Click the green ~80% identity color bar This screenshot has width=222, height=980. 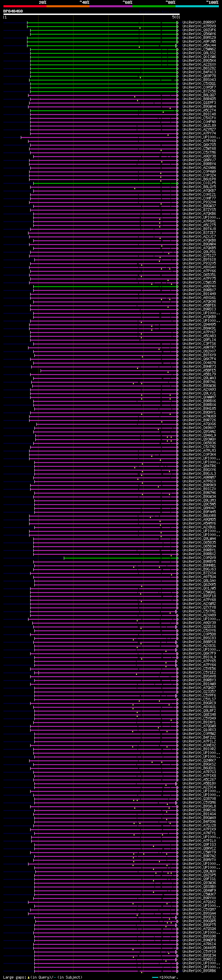point(154,6)
